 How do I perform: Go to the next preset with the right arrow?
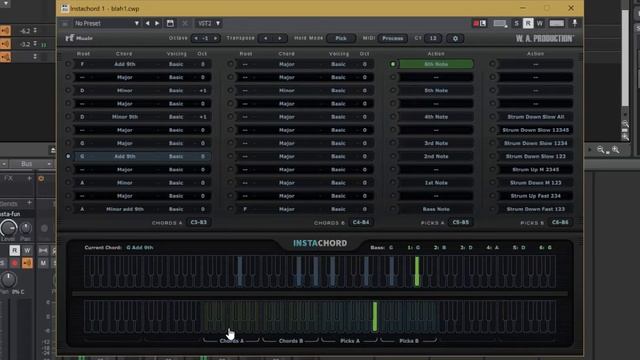tap(157, 23)
